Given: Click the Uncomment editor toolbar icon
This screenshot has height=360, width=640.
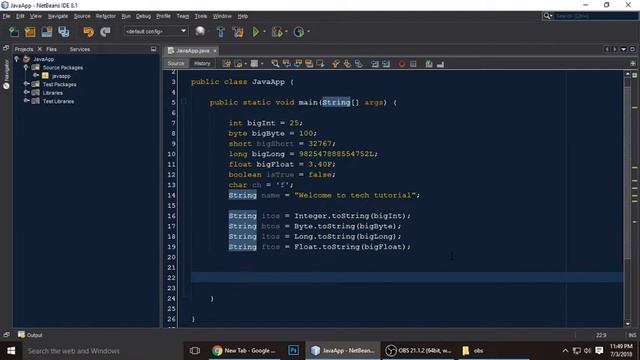Looking at the screenshot, I should [440, 64].
